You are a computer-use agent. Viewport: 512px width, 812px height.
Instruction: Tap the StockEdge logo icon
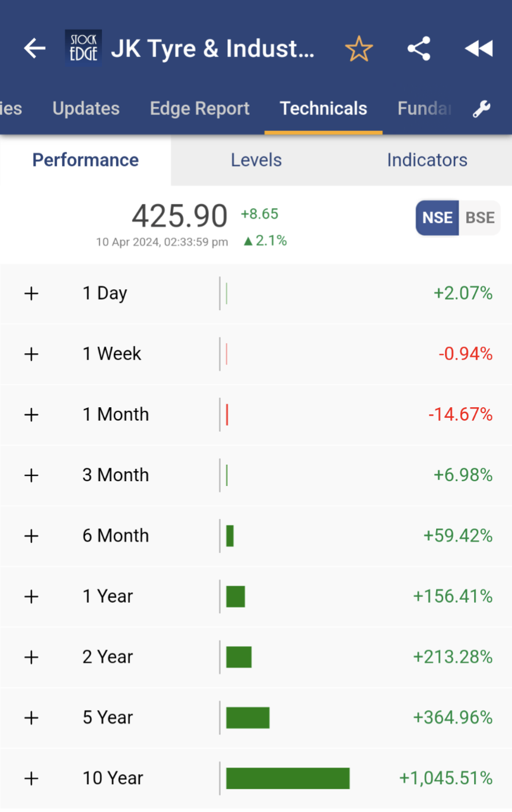tap(83, 48)
